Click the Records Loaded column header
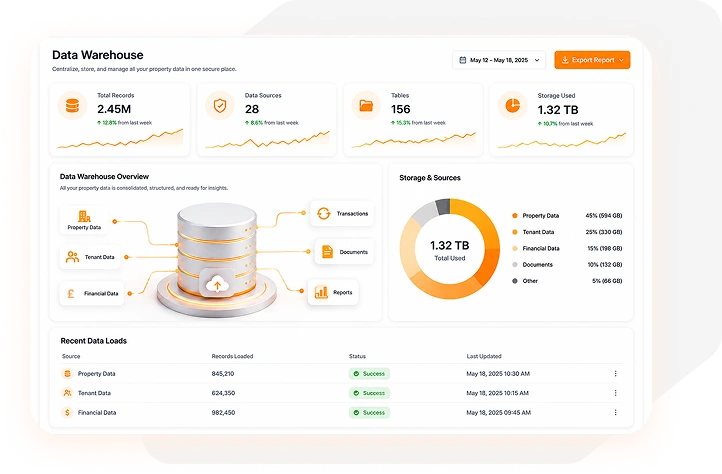Screen dimensions: 722x474 (232, 356)
